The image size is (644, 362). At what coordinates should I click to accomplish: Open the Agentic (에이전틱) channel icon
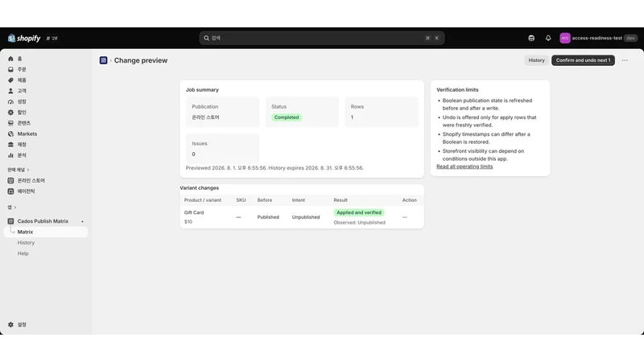click(10, 191)
